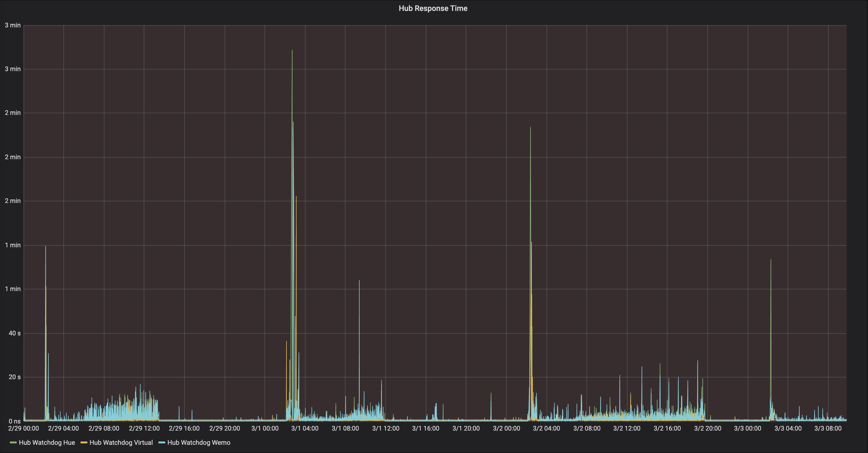Viewport: 868px width, 453px height.
Task: Click the 3/1 12:00 time axis label
Action: [x=385, y=428]
